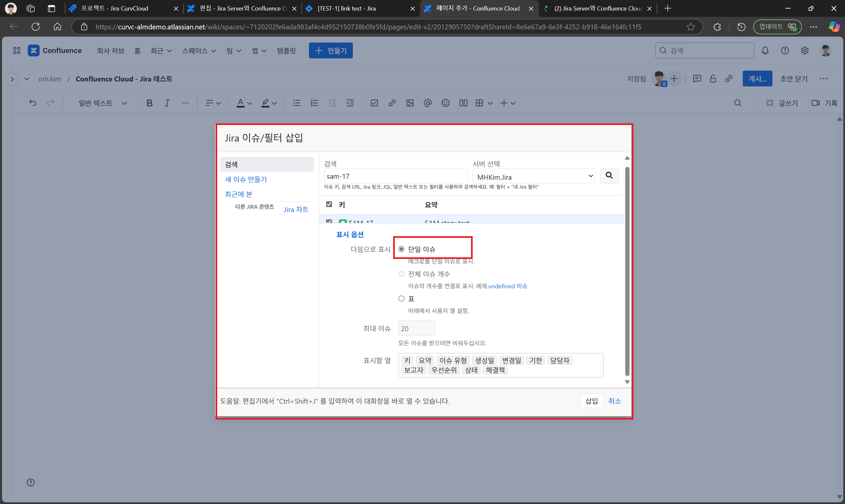Image resolution: width=845 pixels, height=504 pixels.
Task: Insert a bullet list
Action: pyautogui.click(x=297, y=103)
